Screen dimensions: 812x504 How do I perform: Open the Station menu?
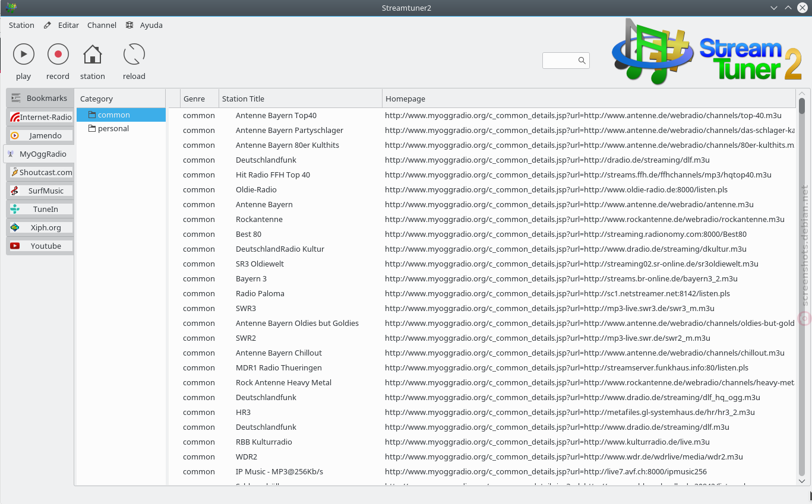21,25
